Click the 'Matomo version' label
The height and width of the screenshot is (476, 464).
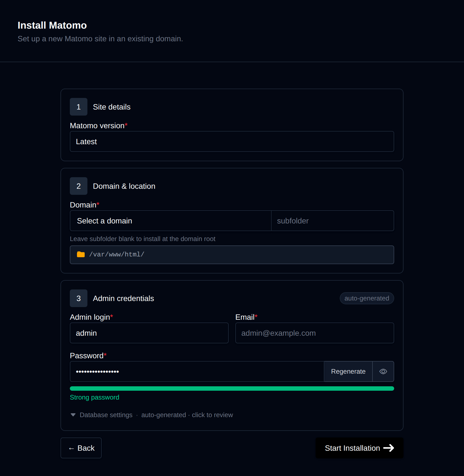coord(99,126)
